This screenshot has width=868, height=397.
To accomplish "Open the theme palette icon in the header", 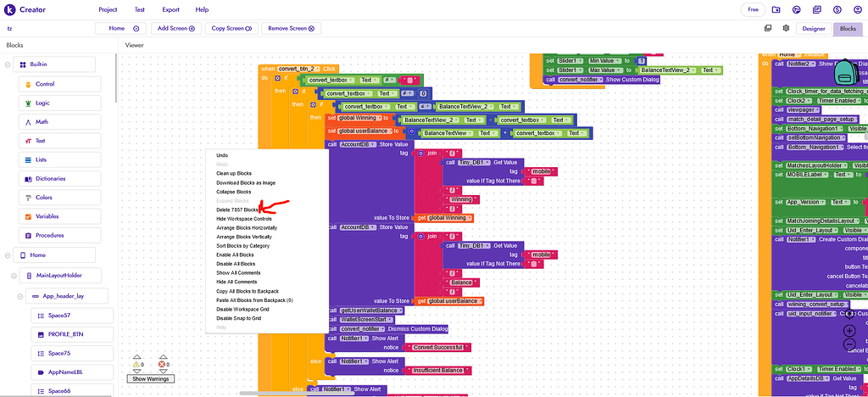I will click(796, 9).
